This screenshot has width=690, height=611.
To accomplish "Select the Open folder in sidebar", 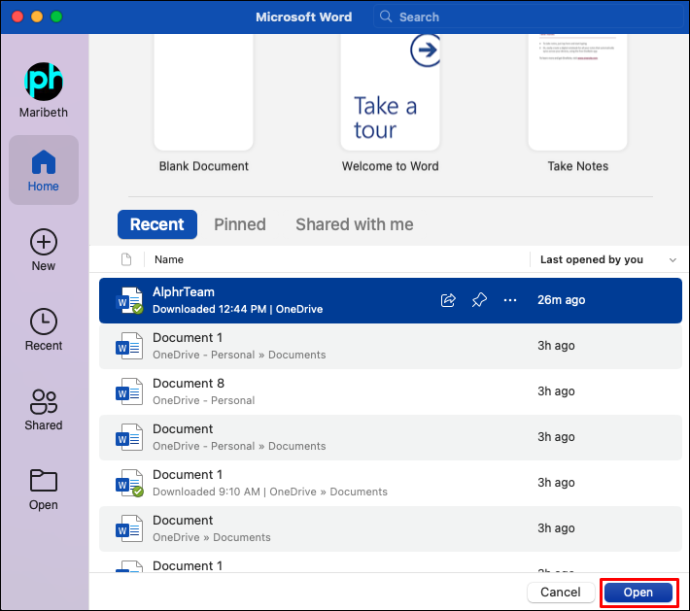I will point(44,489).
